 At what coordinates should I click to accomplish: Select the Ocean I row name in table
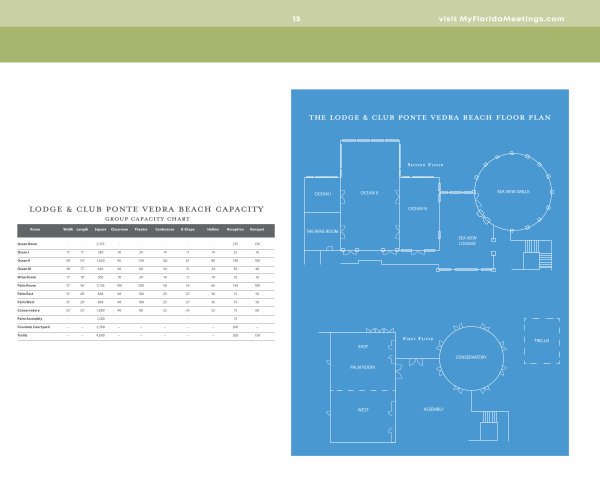(x=23, y=253)
